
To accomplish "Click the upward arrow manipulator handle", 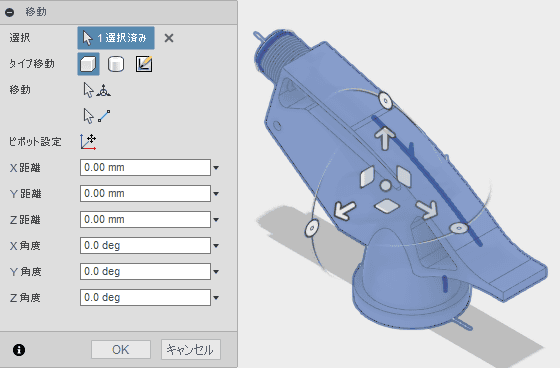I will tap(384, 138).
